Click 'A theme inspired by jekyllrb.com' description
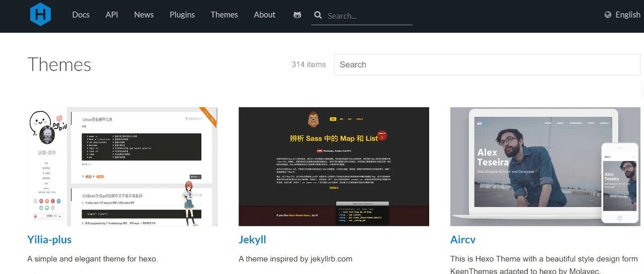The height and width of the screenshot is (274, 644). [295, 259]
